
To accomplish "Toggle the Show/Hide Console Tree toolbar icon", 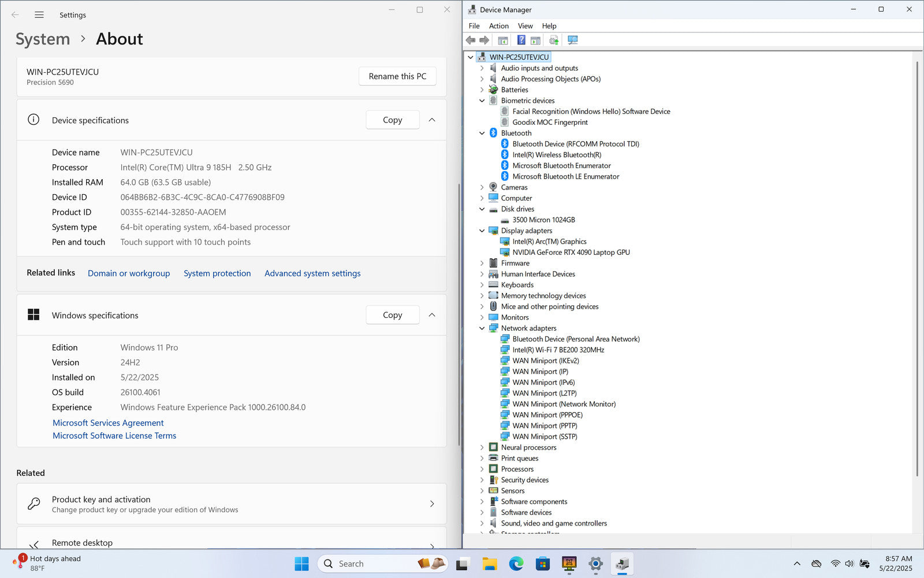I will point(503,40).
